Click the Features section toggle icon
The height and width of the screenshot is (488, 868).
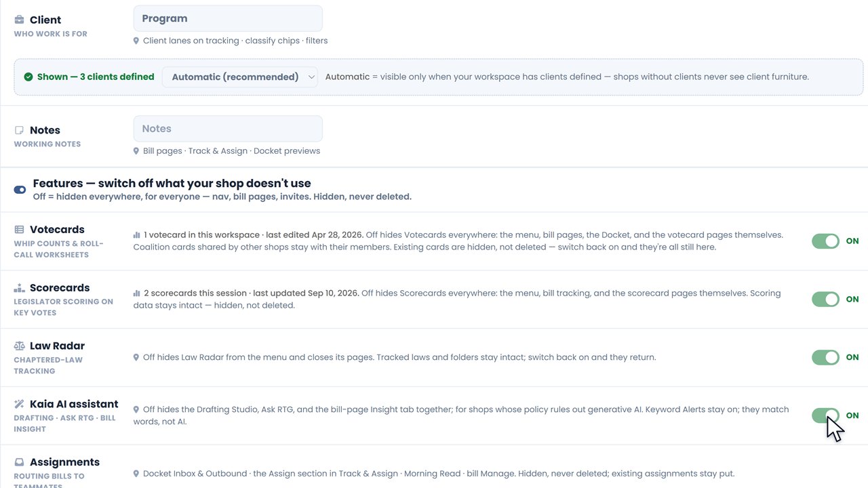coord(20,190)
